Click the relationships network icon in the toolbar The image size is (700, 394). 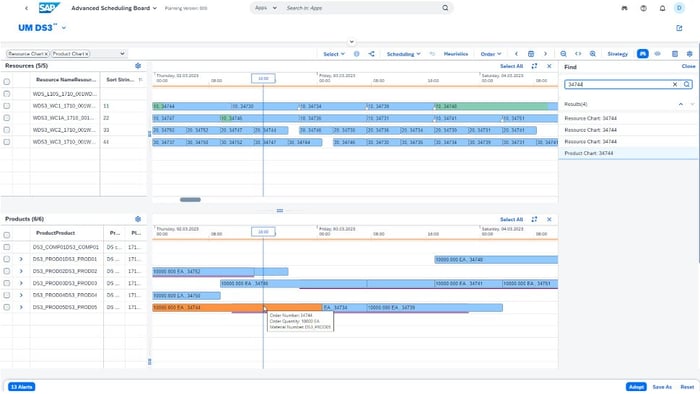(x=371, y=54)
